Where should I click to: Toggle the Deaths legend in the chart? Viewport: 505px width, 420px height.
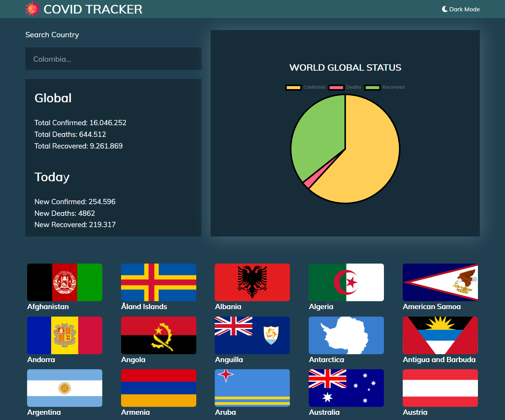pyautogui.click(x=344, y=87)
